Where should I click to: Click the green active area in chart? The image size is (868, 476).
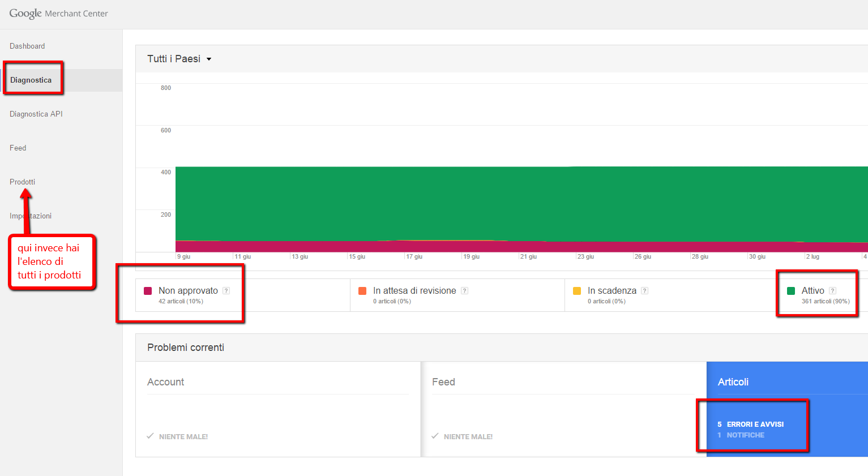click(x=510, y=204)
